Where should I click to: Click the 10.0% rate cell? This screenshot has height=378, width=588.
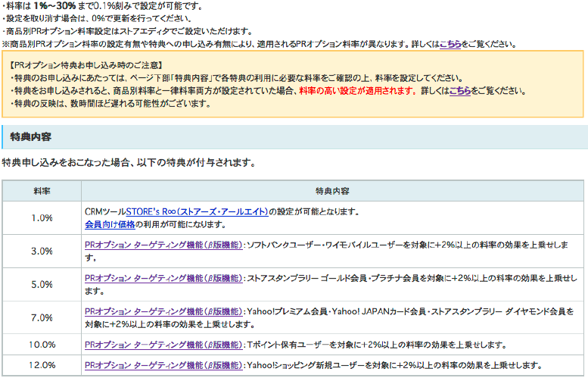(x=42, y=344)
